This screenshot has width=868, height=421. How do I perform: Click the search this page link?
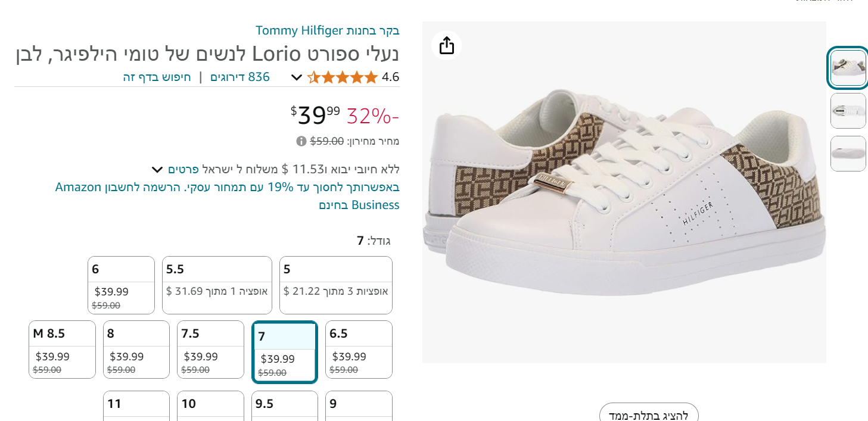(157, 77)
